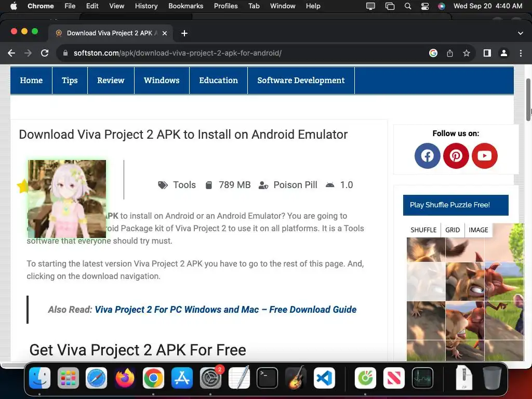Viewport: 532px width, 399px height.
Task: Open the Bookmarks menu
Action: click(x=185, y=6)
